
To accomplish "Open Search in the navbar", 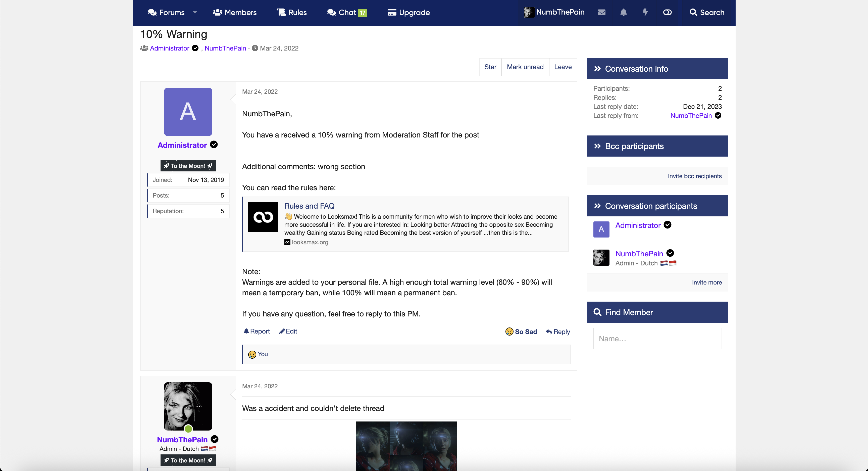I will point(707,13).
